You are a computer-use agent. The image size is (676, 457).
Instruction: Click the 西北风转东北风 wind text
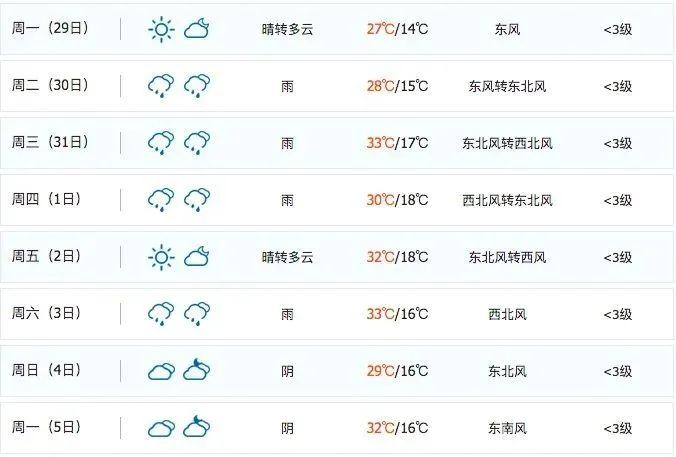(507, 200)
